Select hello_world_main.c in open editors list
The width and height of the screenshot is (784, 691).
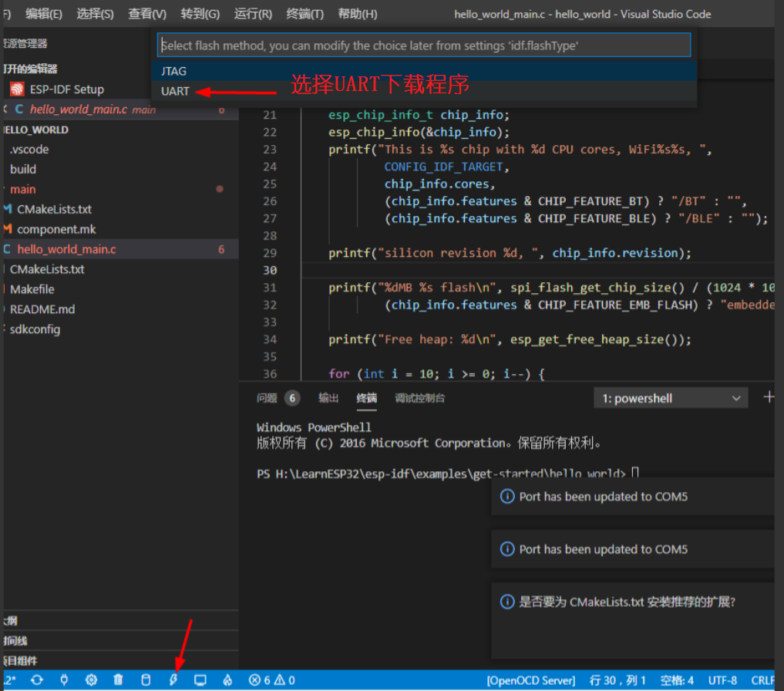pos(120,109)
